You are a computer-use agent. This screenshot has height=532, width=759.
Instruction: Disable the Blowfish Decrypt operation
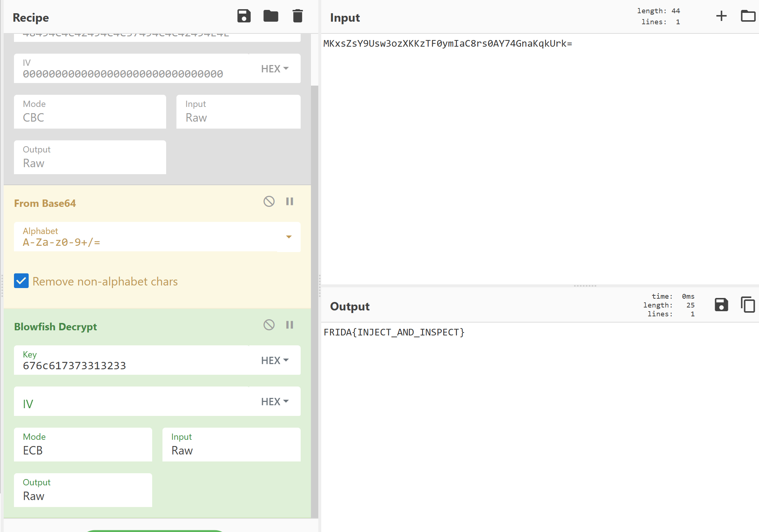269,325
